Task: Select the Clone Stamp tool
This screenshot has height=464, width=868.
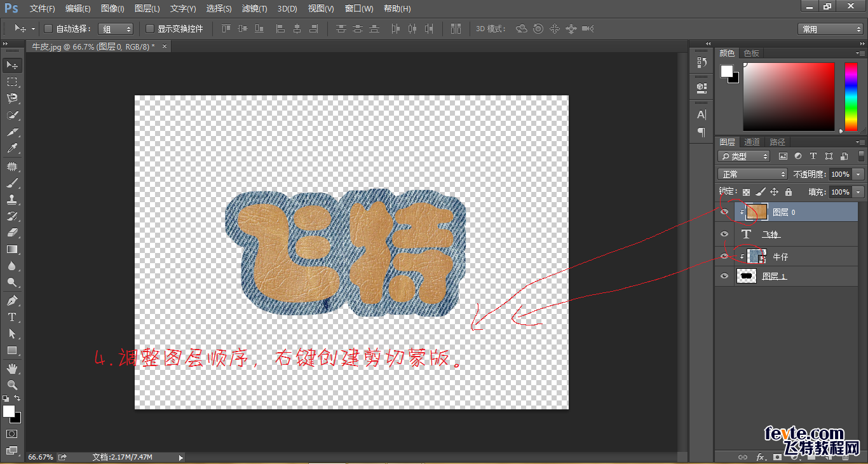Action: (x=12, y=200)
